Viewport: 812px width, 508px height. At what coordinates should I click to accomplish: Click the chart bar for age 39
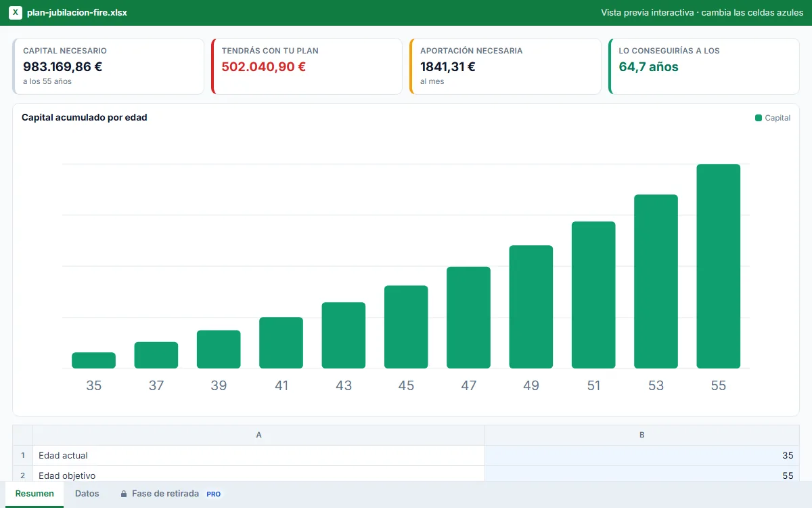(219, 350)
